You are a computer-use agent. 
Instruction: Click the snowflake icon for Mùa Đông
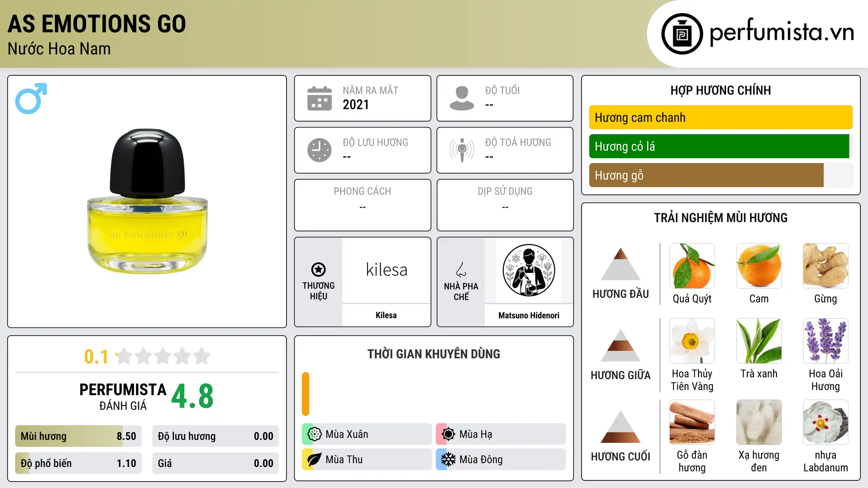point(448,460)
